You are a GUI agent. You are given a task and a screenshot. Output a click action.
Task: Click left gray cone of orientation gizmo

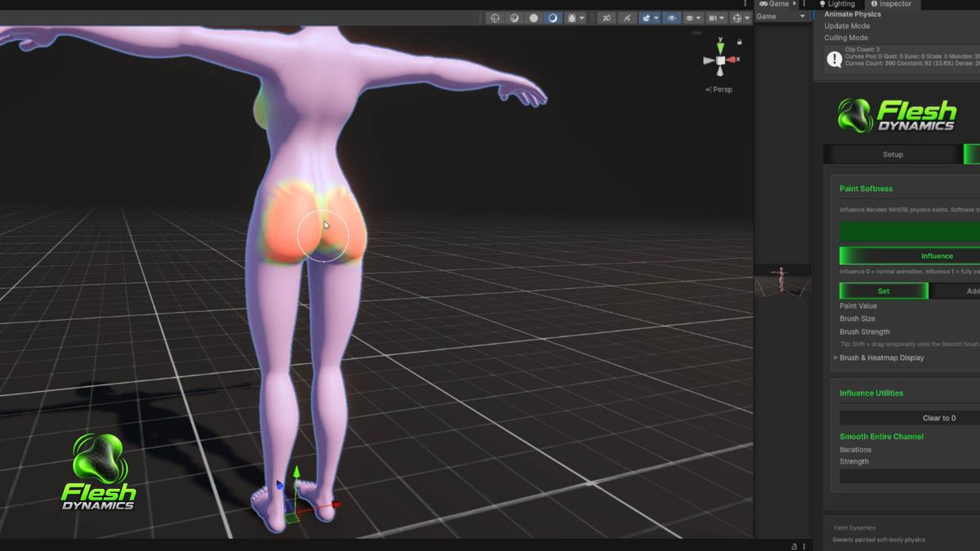click(709, 60)
